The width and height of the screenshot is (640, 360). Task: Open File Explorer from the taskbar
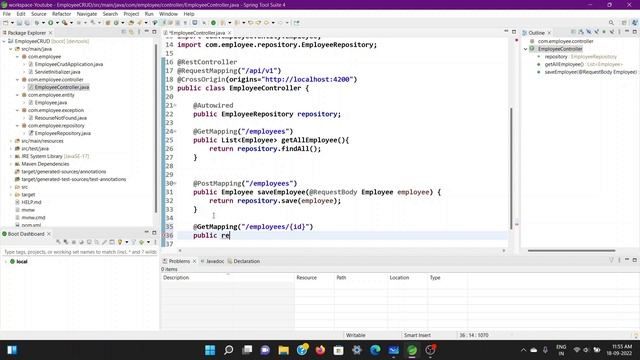(x=283, y=350)
